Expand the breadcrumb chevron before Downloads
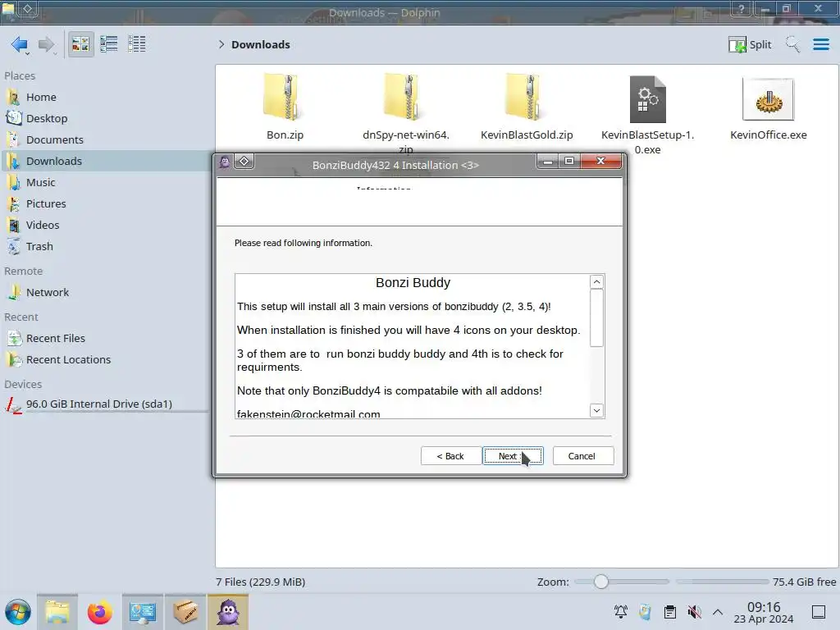The height and width of the screenshot is (630, 840). (221, 44)
